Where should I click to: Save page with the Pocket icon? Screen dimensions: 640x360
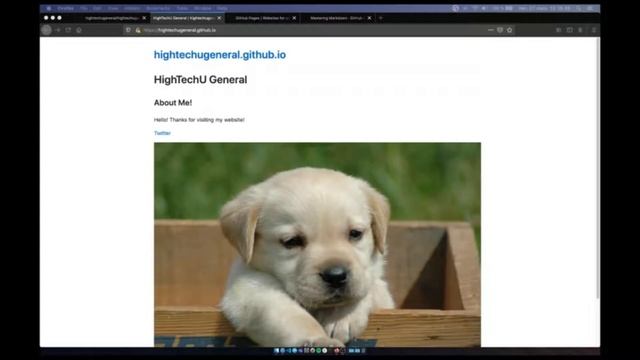coord(500,30)
